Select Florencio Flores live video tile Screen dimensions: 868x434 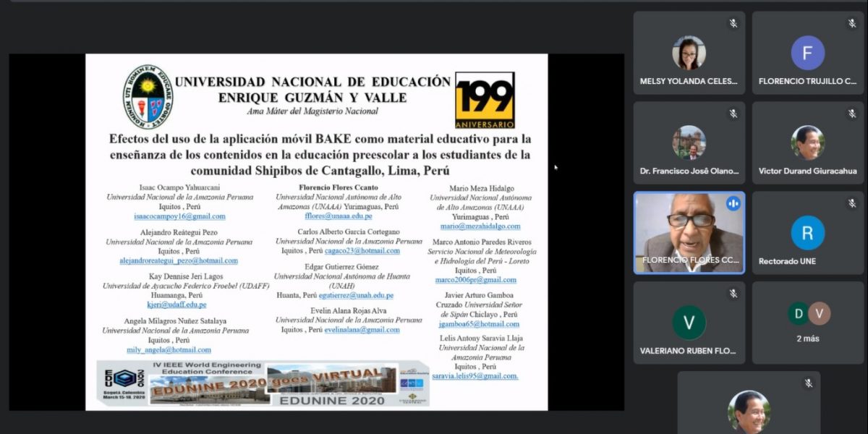click(689, 233)
